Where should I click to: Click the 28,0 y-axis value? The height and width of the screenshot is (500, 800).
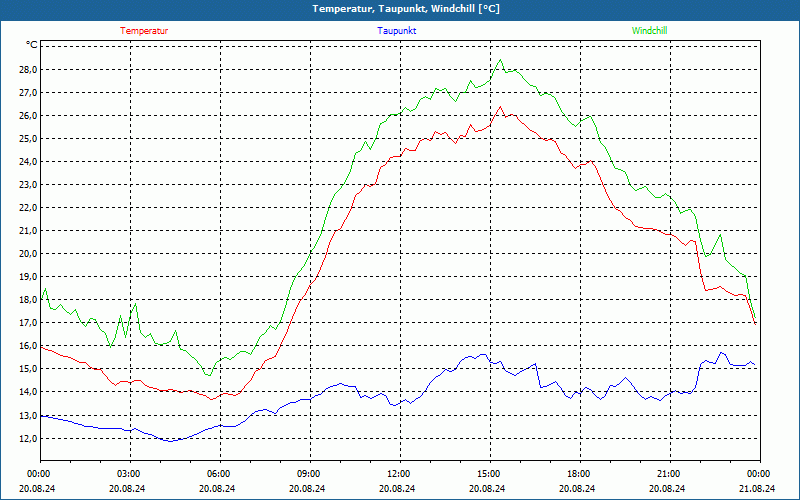[x=29, y=69]
